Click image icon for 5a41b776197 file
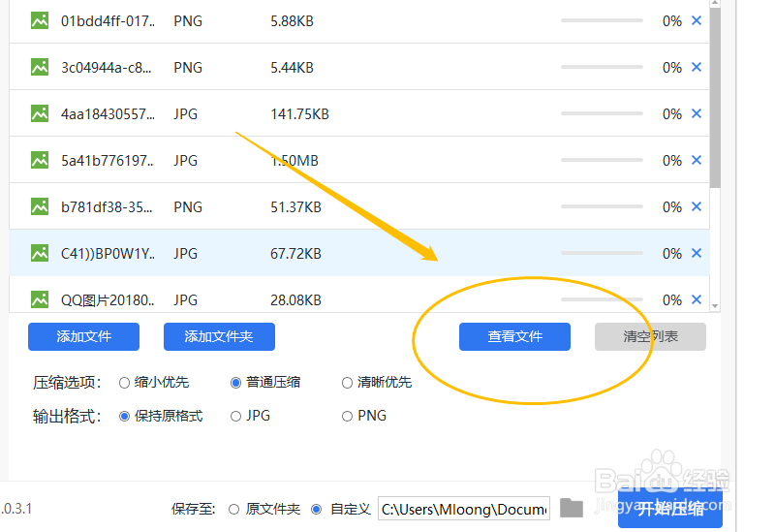The height and width of the screenshot is (532, 775). (40, 160)
